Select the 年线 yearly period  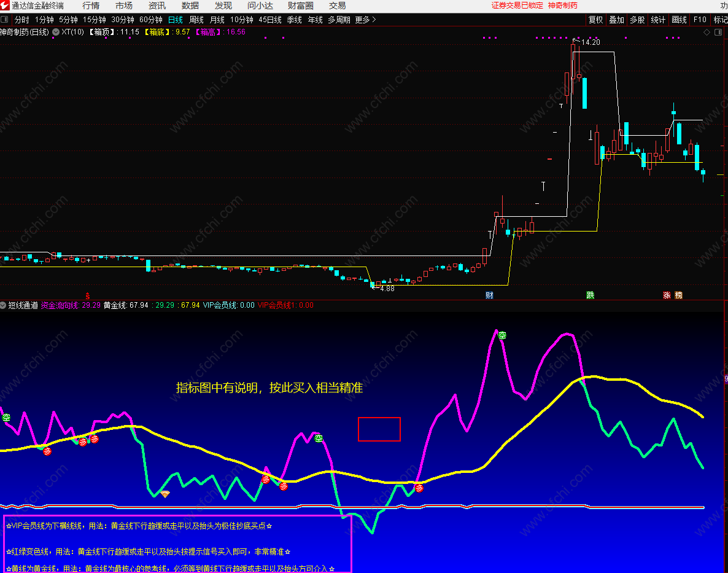(x=316, y=20)
